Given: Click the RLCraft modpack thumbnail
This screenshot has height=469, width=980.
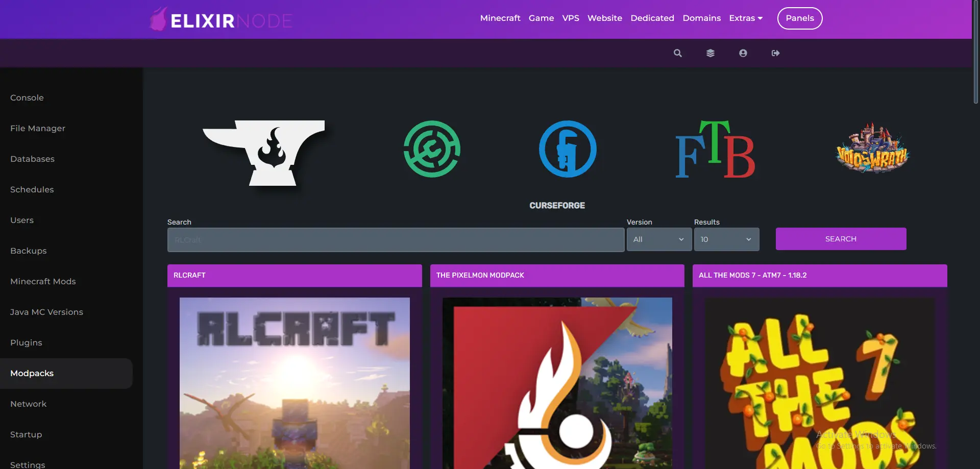Looking at the screenshot, I should pos(295,383).
